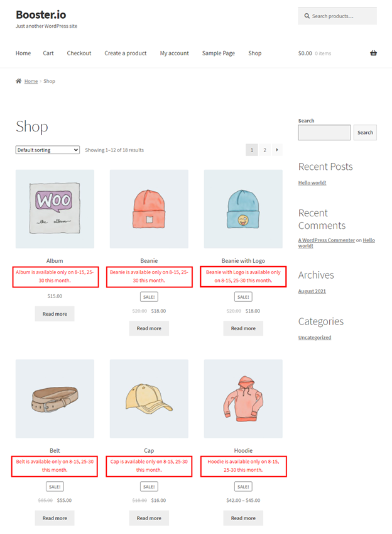Viewport: 392px width, 534px height.
Task: Go to next page arrow in pagination
Action: tap(277, 150)
